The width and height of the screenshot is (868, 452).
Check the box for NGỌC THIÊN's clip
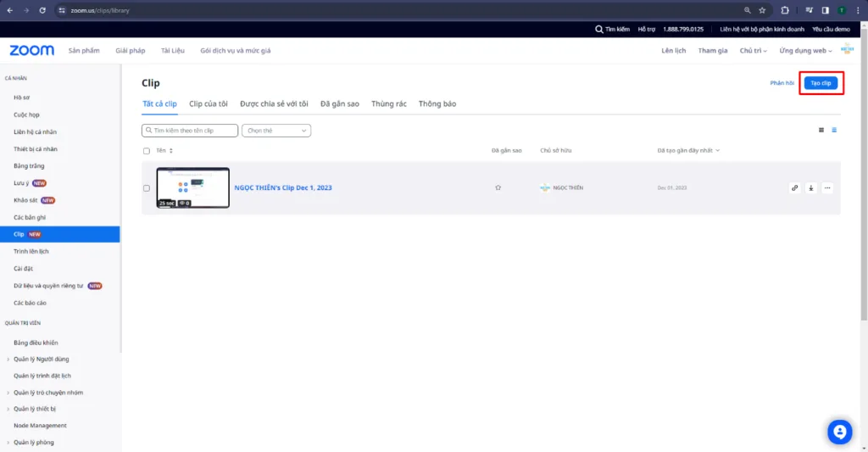(147, 188)
